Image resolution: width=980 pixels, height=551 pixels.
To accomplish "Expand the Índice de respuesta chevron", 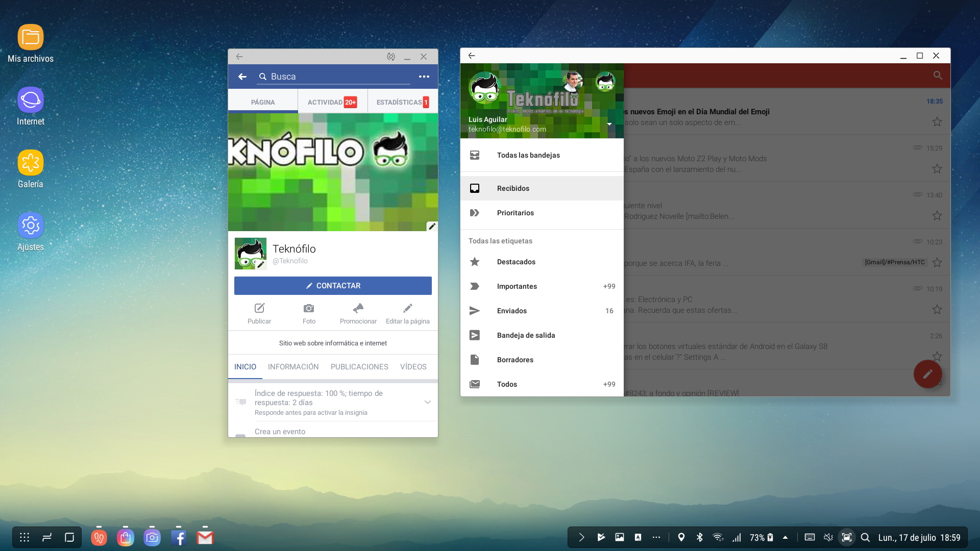I will (428, 402).
